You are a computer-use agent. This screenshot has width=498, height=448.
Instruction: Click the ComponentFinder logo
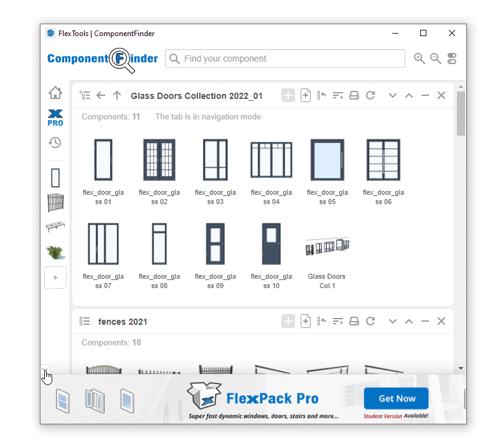pos(103,59)
